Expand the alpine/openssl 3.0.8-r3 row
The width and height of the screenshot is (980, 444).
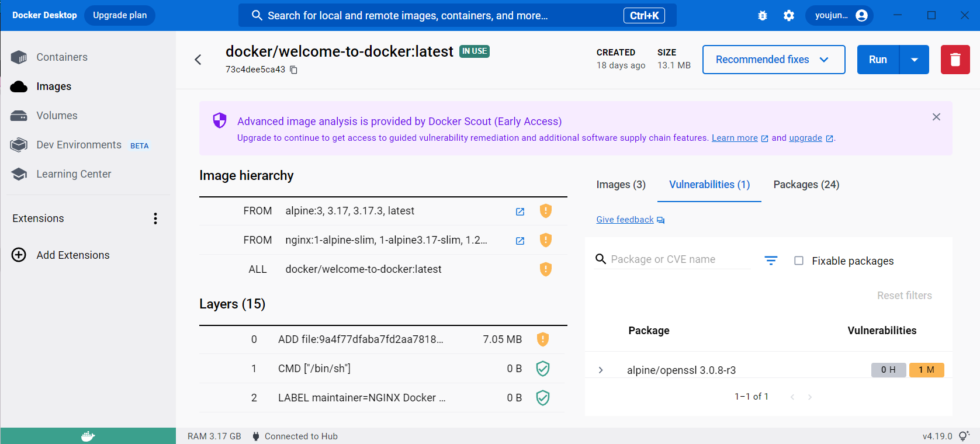pos(601,370)
